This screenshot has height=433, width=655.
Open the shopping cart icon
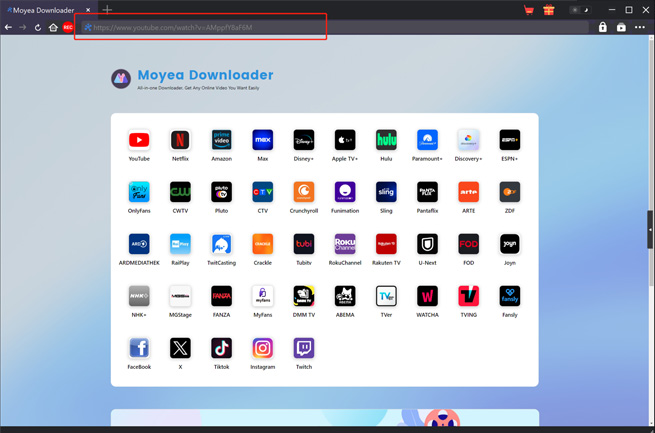(529, 10)
